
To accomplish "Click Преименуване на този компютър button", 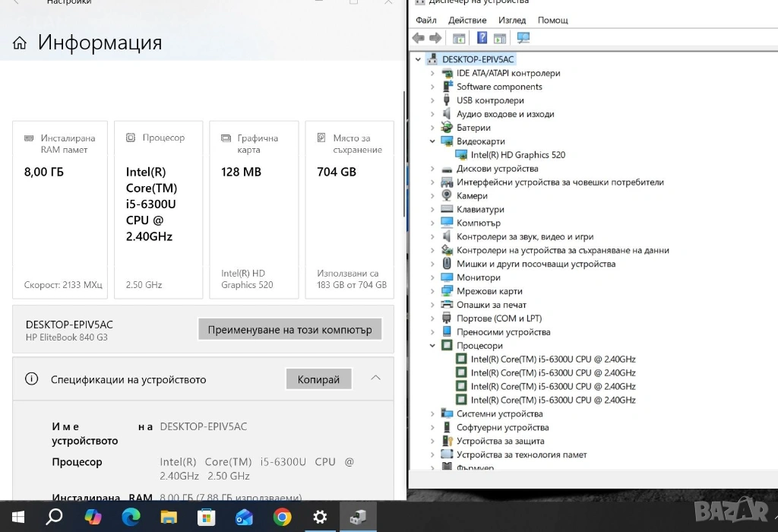I will 289,330.
